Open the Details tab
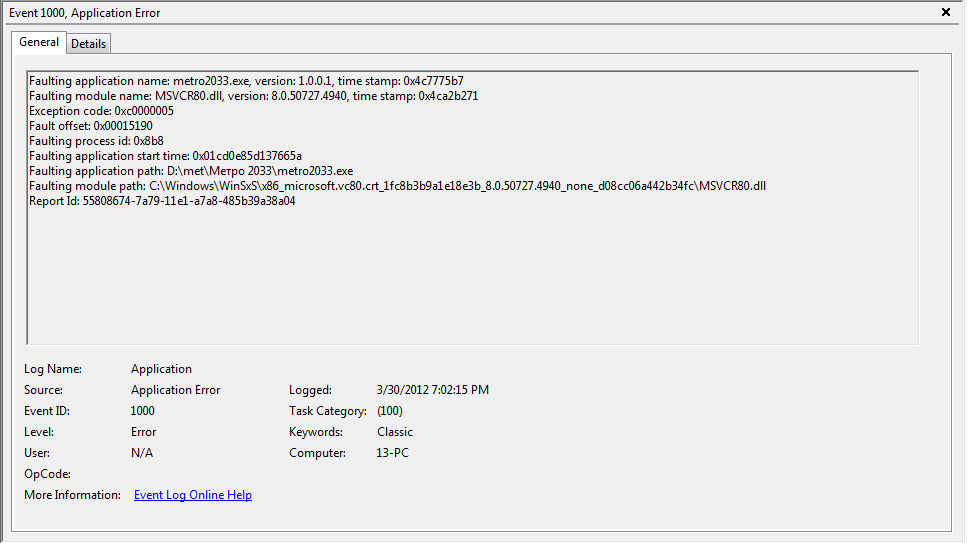This screenshot has height=543, width=967. coord(88,44)
